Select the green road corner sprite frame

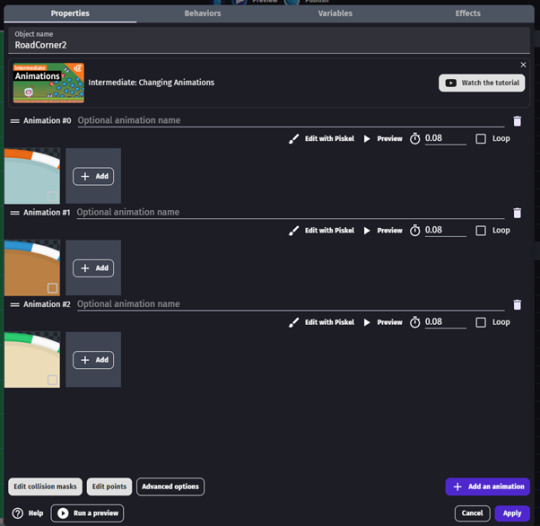pos(32,360)
